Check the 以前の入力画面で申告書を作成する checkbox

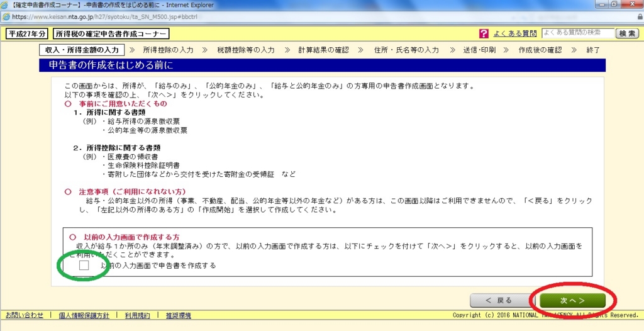pyautogui.click(x=84, y=266)
